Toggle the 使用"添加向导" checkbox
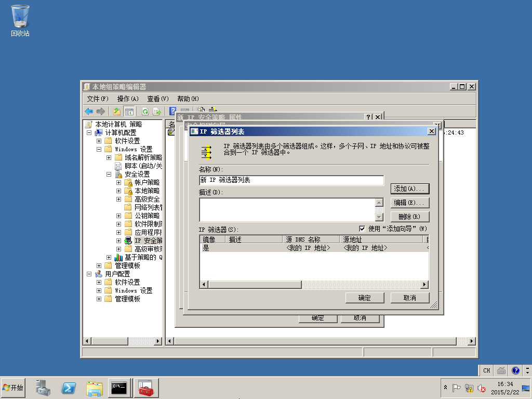 [x=362, y=229]
